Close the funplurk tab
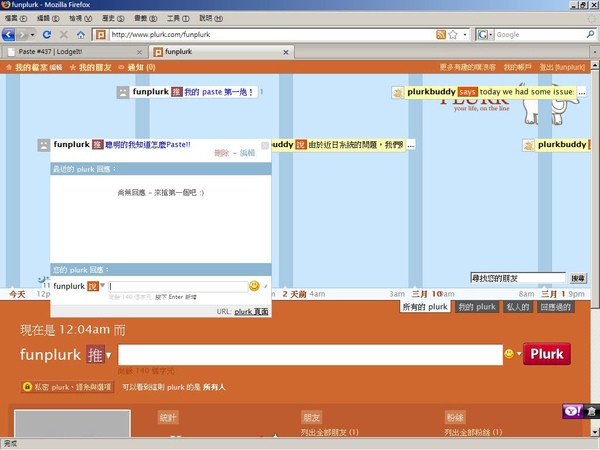This screenshot has height=450, width=600. click(x=285, y=52)
